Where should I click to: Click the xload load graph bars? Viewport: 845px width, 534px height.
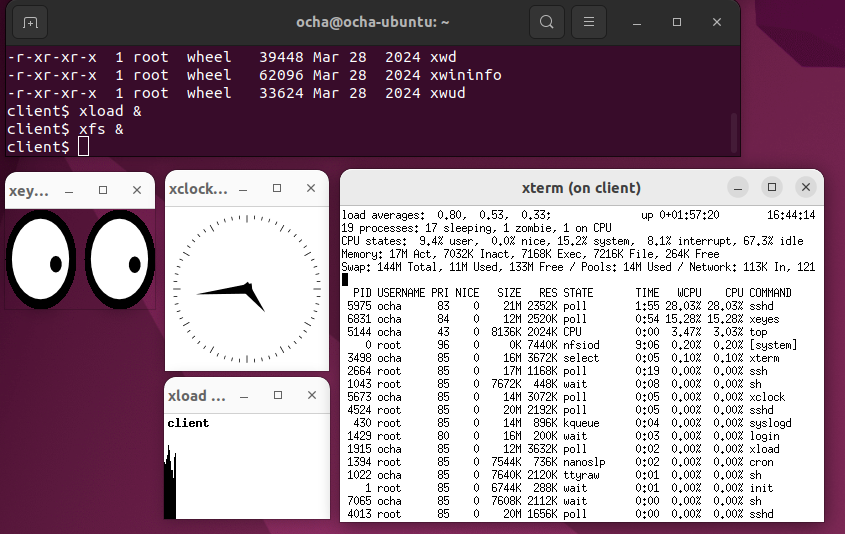click(170, 482)
